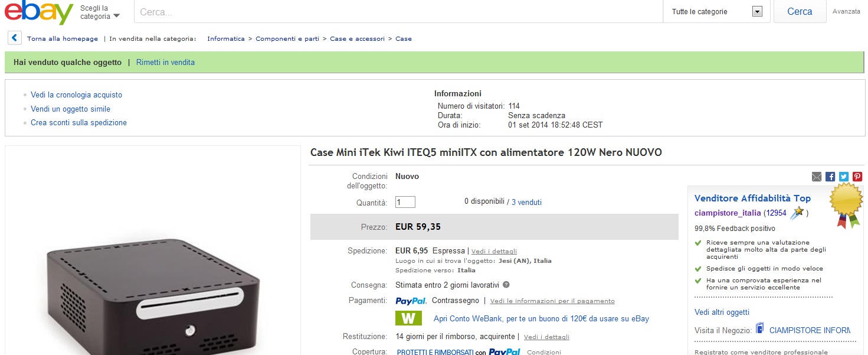Expand the Scegli la categoria dropdown
The height and width of the screenshot is (355, 868).
[100, 12]
